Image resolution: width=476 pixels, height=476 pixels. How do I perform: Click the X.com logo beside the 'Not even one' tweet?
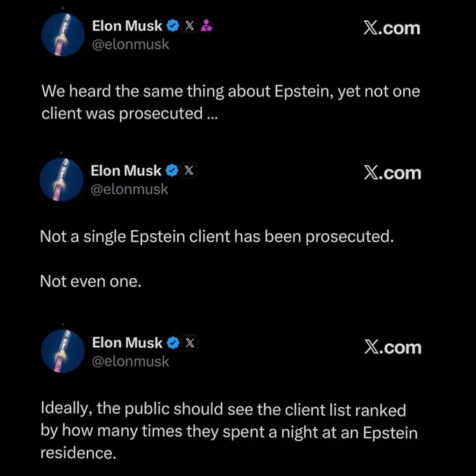coord(393,173)
